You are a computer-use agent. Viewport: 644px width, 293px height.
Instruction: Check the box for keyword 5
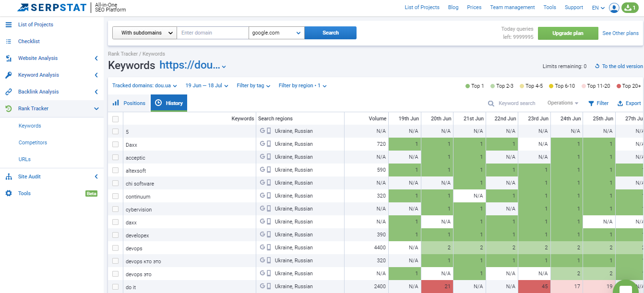coord(115,131)
